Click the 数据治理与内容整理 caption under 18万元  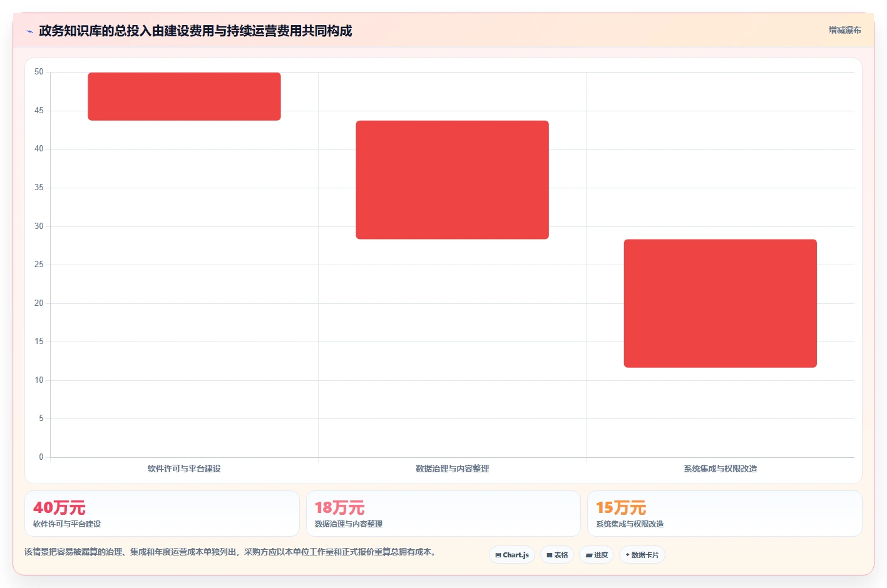[348, 524]
